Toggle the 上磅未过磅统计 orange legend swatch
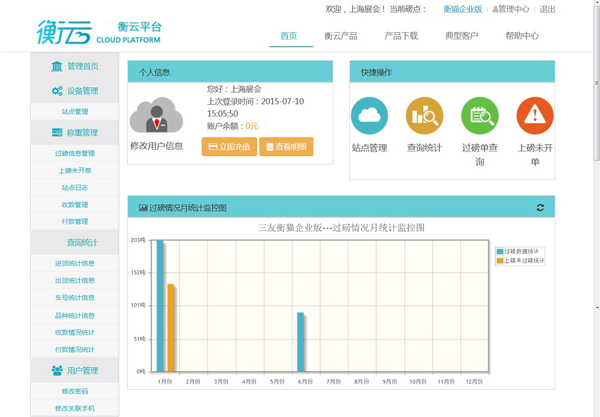600x417 pixels. point(500,261)
